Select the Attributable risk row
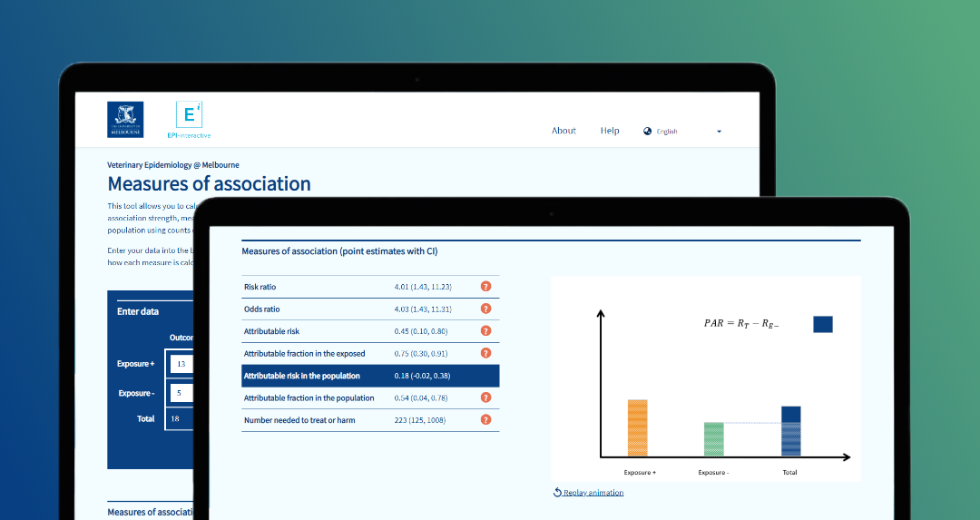This screenshot has height=520, width=980. (370, 331)
